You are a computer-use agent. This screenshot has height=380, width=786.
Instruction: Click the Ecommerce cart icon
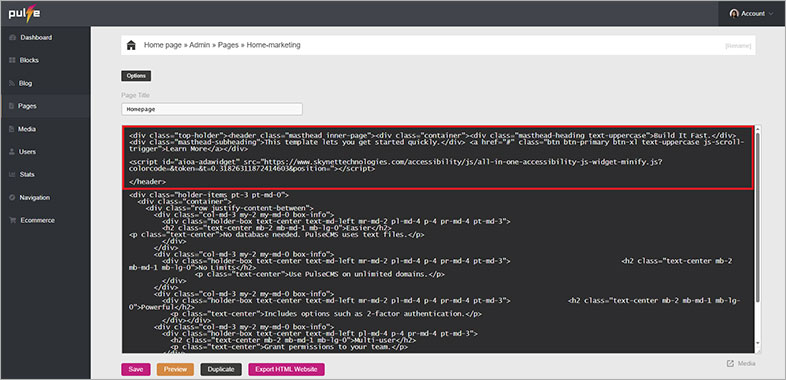click(x=12, y=220)
